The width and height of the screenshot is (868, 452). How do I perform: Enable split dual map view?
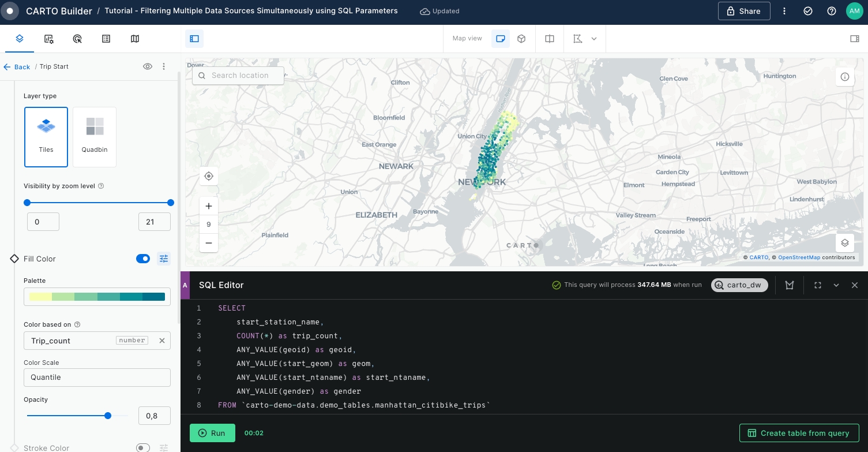(x=550, y=39)
